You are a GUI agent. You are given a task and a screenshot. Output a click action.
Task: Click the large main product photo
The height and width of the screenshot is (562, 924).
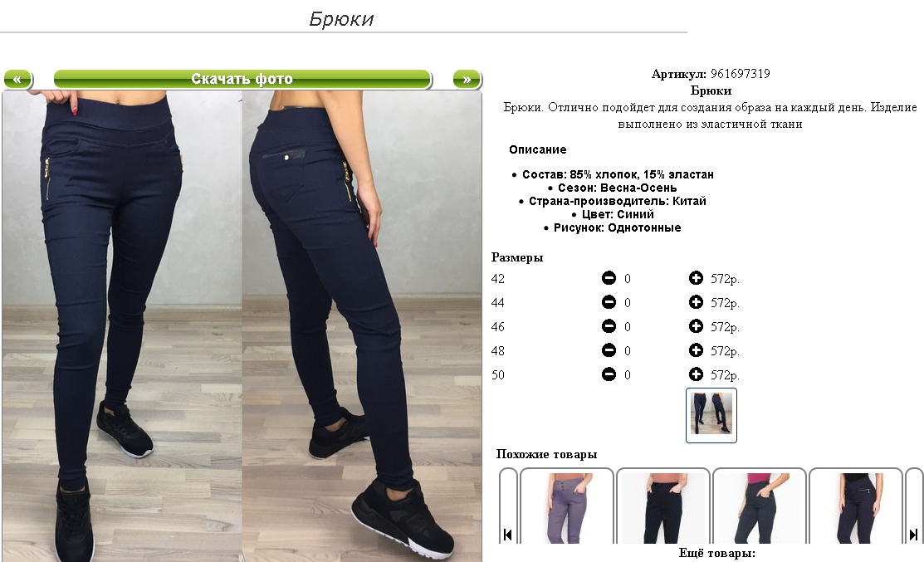click(x=242, y=325)
